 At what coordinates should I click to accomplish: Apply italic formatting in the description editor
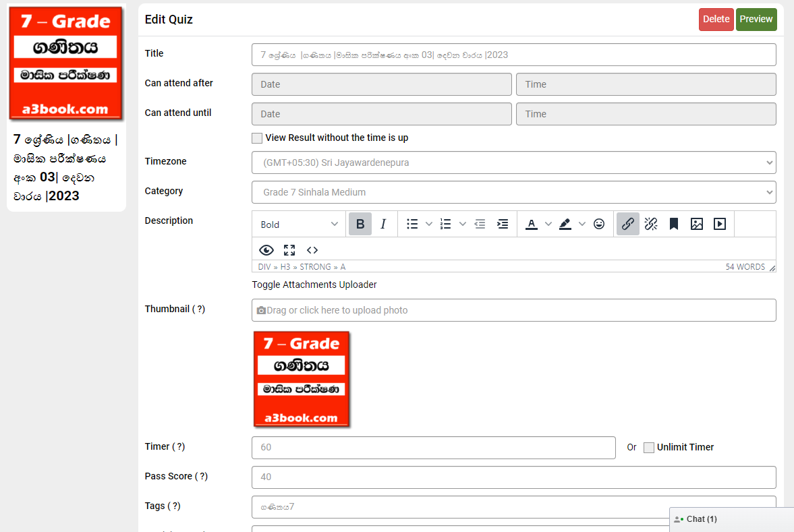pos(383,224)
